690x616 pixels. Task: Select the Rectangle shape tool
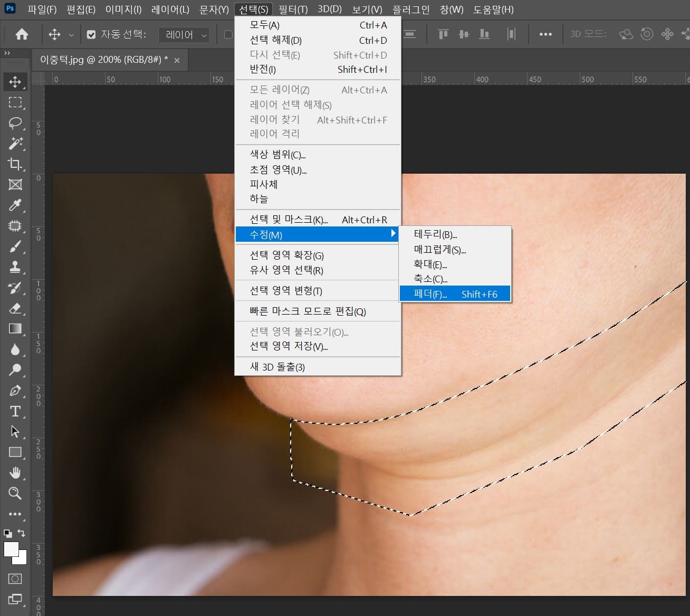pos(15,452)
